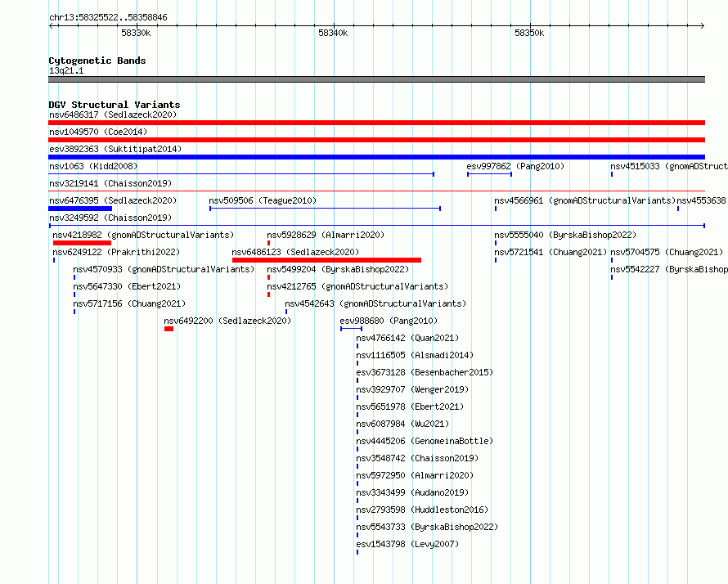Click the red bar under nsv6486123
This screenshot has height=584, width=728.
pos(327,260)
